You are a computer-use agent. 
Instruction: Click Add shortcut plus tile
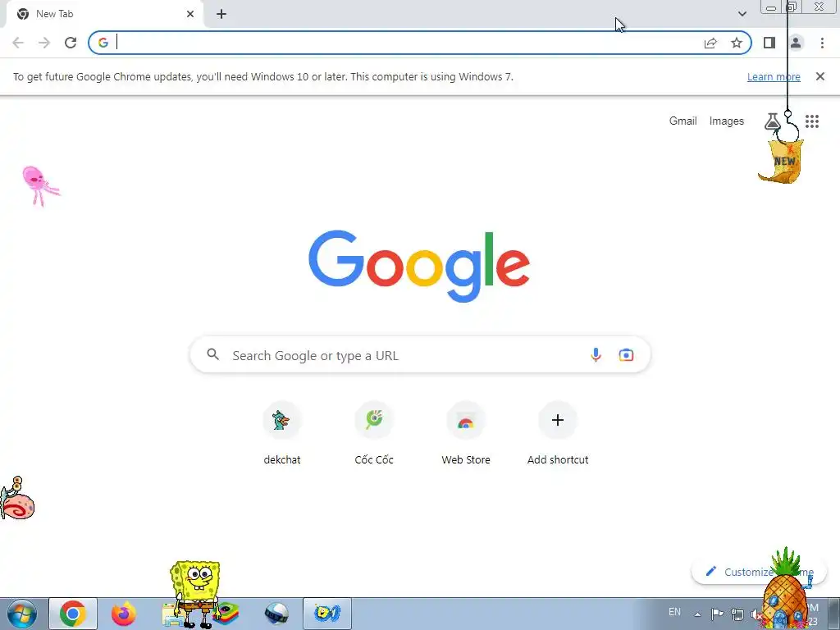click(558, 433)
